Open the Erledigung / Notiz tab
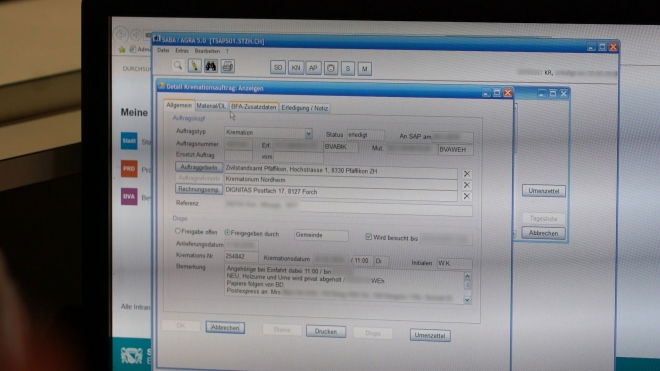Screen dimensions: 660x371 [x=305, y=108]
